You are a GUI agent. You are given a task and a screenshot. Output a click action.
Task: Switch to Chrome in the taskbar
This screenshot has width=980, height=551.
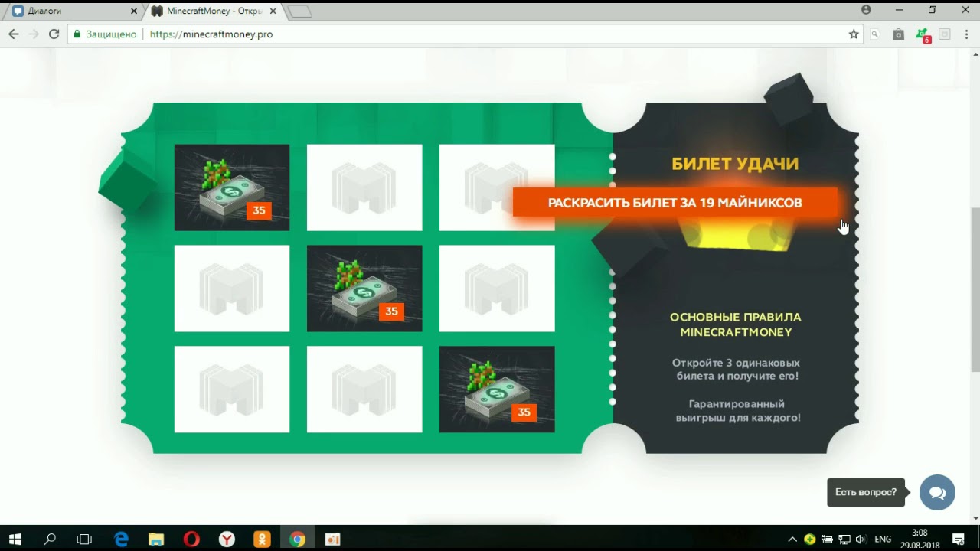click(297, 539)
